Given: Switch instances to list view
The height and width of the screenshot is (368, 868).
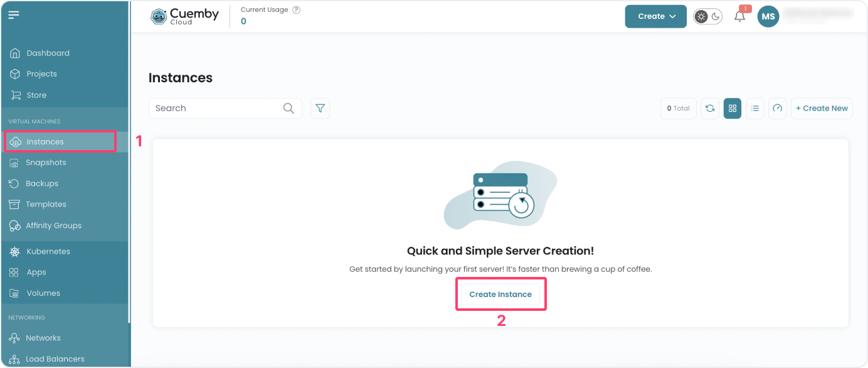Looking at the screenshot, I should coord(754,108).
